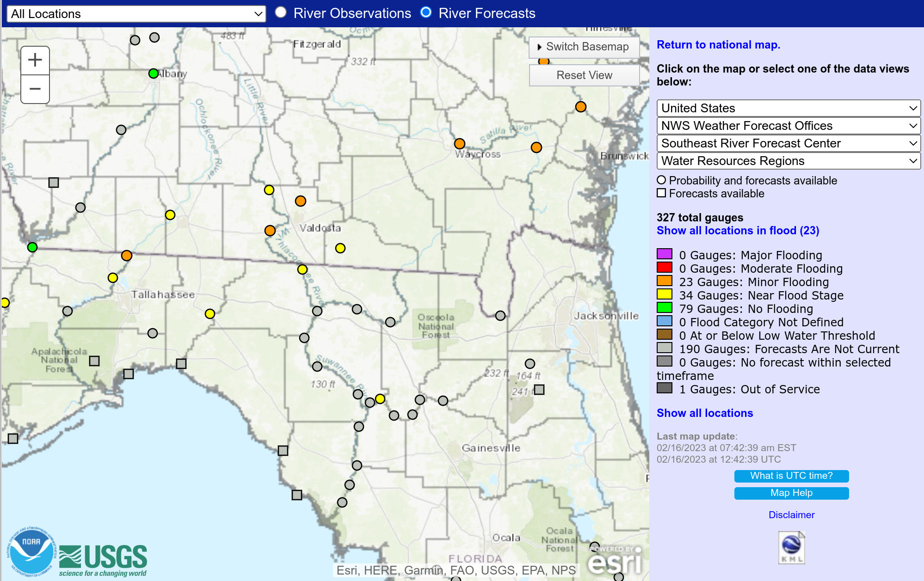Image resolution: width=924 pixels, height=581 pixels.
Task: Click the Switch Basemap button
Action: coord(583,46)
